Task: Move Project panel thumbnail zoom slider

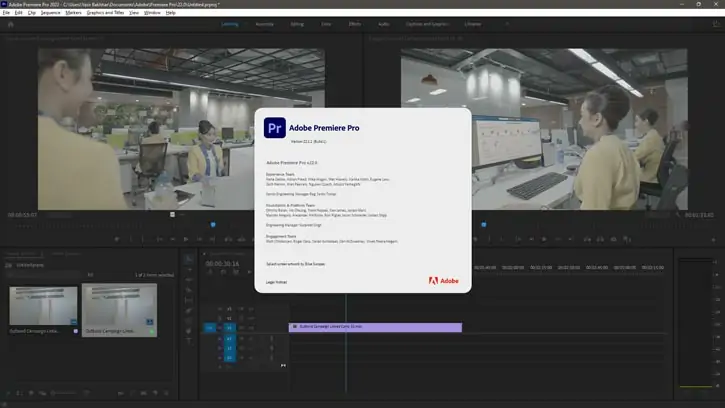Action: click(x=64, y=393)
